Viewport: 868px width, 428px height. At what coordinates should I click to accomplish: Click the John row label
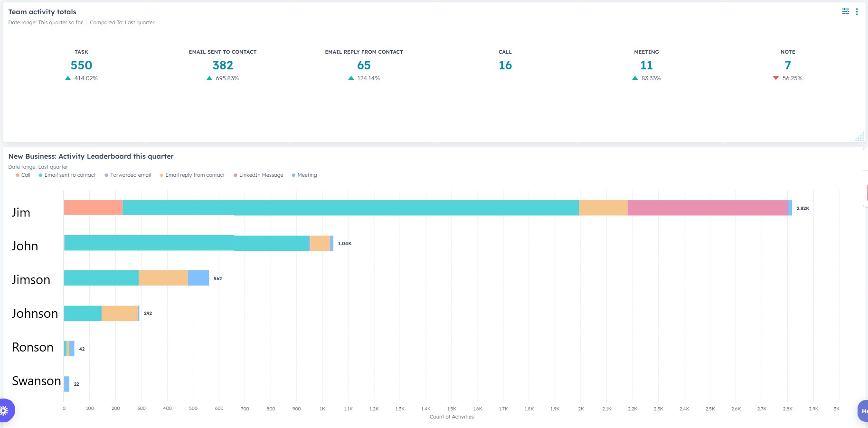click(x=25, y=246)
